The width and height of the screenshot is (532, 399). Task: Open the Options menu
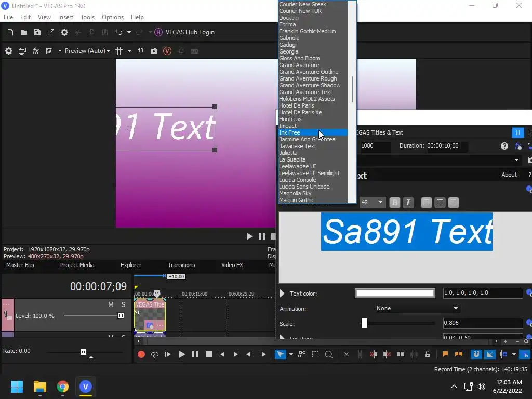tap(113, 17)
